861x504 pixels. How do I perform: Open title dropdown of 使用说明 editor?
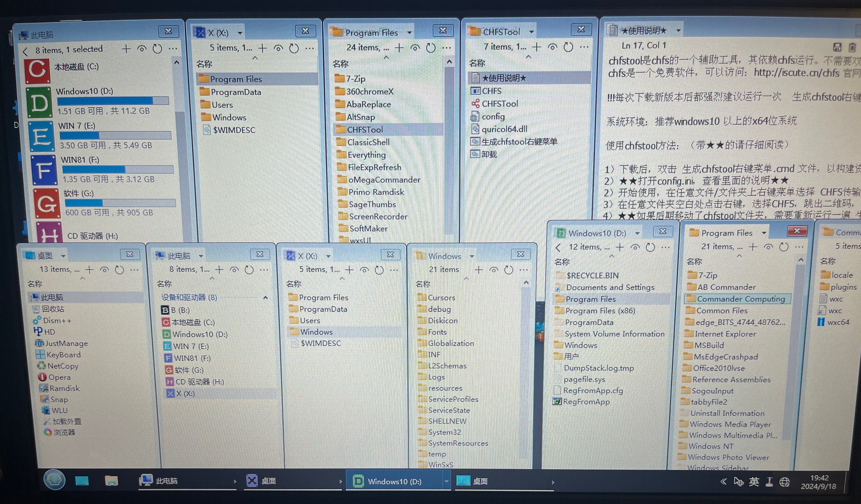[679, 30]
